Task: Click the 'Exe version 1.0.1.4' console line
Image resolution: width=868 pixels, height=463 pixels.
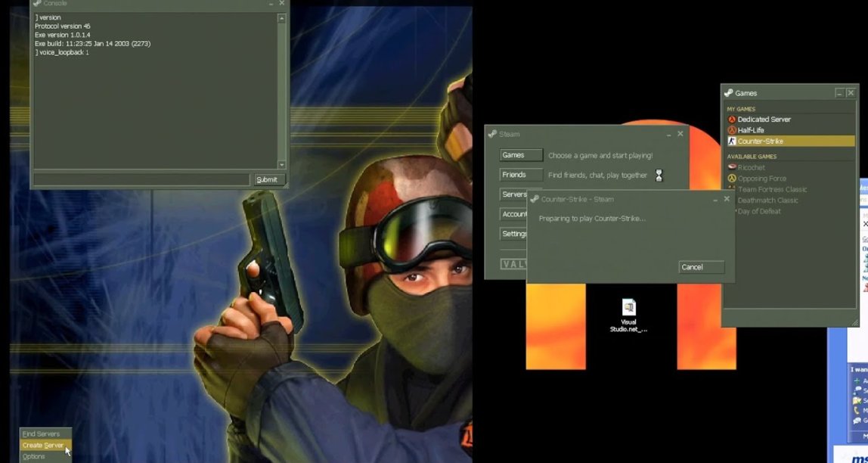Action: (x=63, y=35)
